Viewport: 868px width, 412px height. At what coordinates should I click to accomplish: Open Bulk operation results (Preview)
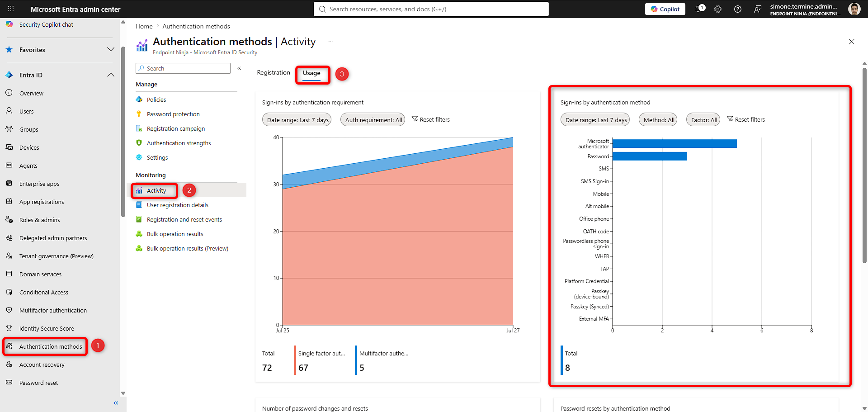(x=188, y=248)
